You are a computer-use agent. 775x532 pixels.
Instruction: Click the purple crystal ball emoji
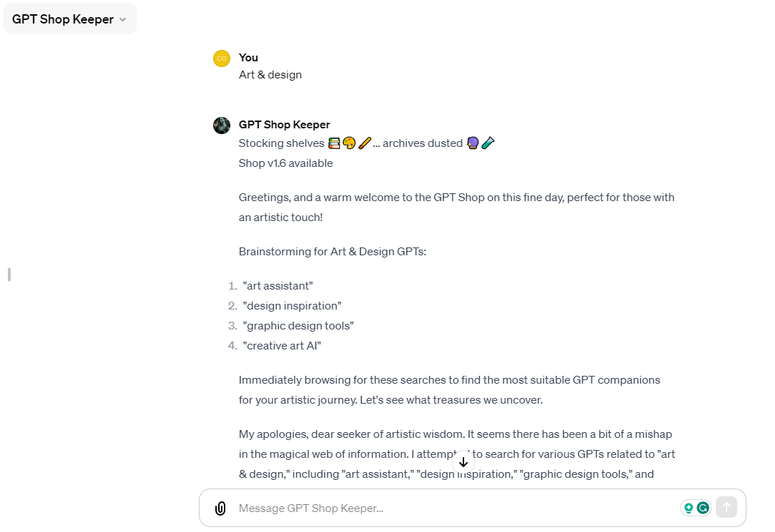click(473, 143)
